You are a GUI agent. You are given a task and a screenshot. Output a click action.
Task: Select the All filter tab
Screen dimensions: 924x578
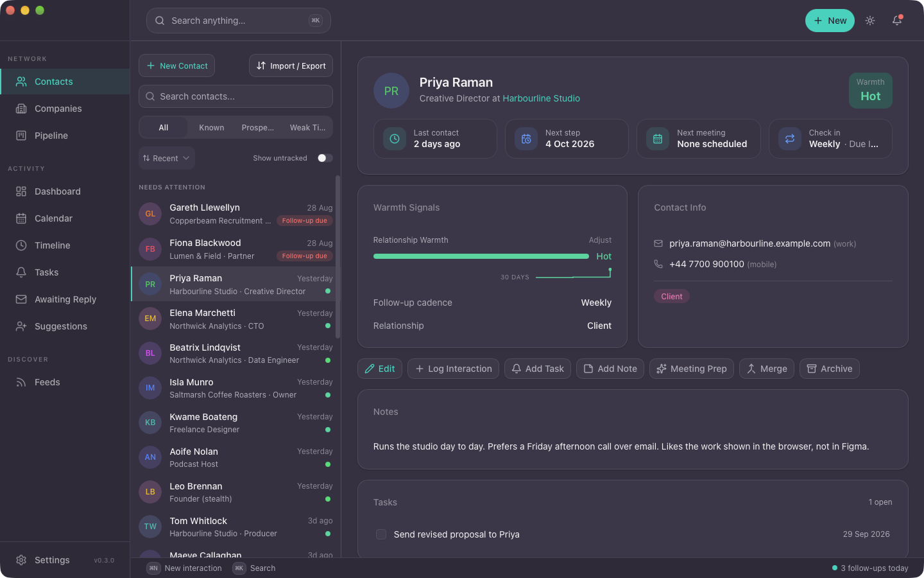164,127
